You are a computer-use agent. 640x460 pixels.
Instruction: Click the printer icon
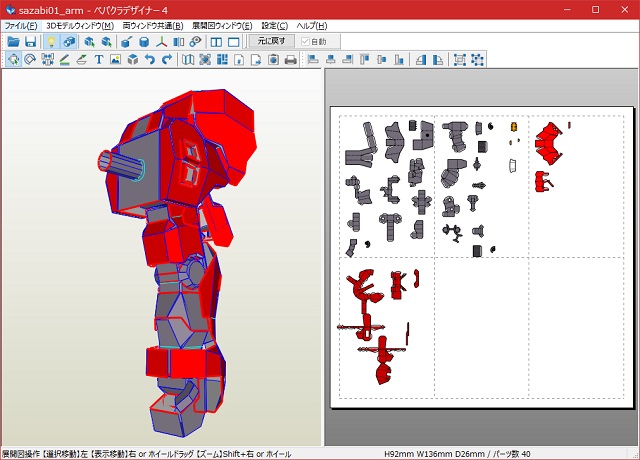[291, 60]
